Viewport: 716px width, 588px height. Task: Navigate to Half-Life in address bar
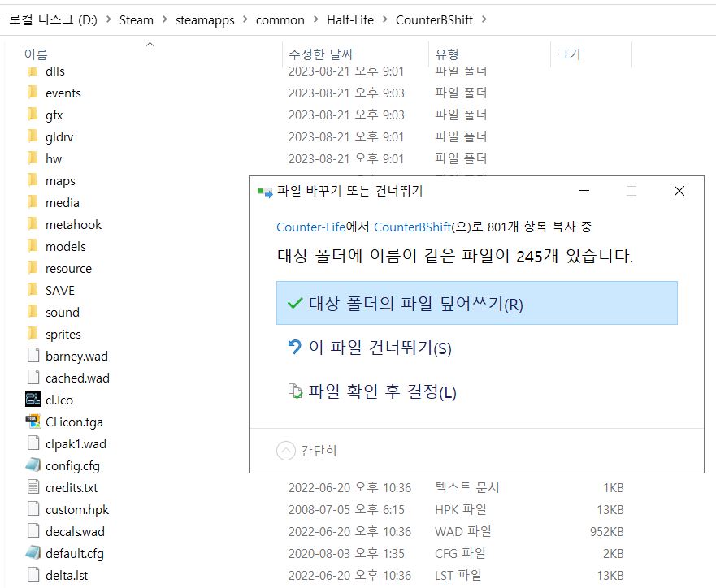click(x=350, y=19)
